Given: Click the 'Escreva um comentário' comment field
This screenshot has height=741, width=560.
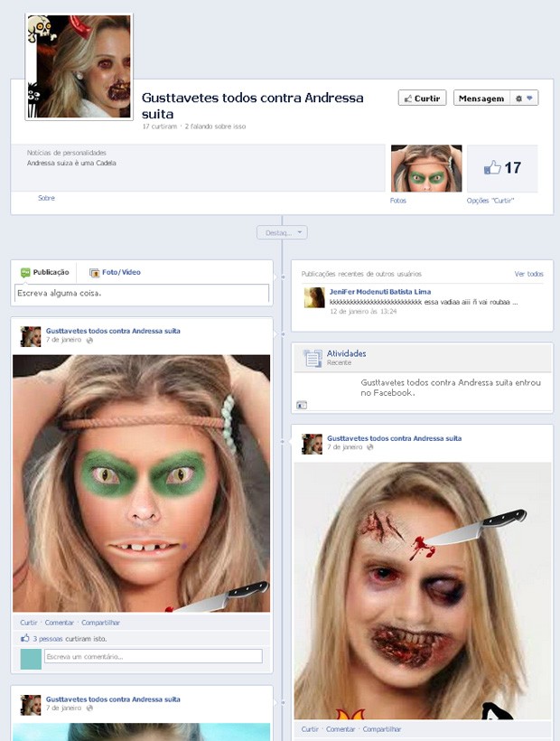Looking at the screenshot, I should click(153, 656).
